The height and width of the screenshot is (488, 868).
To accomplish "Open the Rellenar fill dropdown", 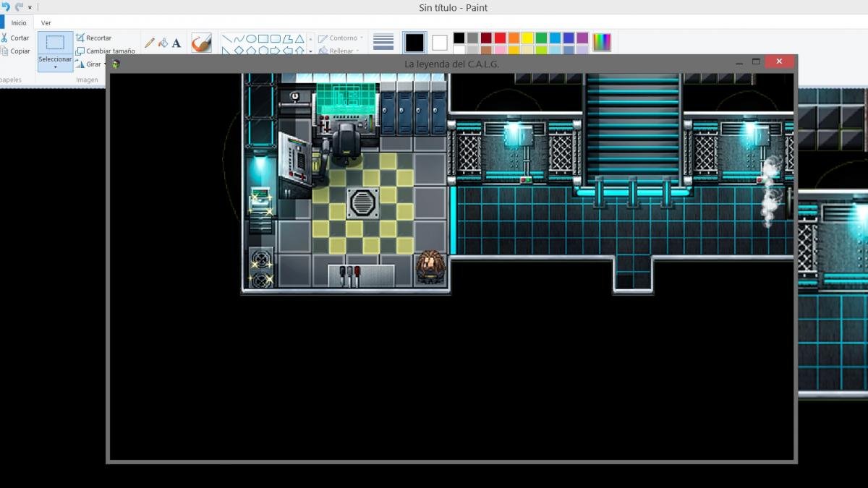I will pos(339,51).
